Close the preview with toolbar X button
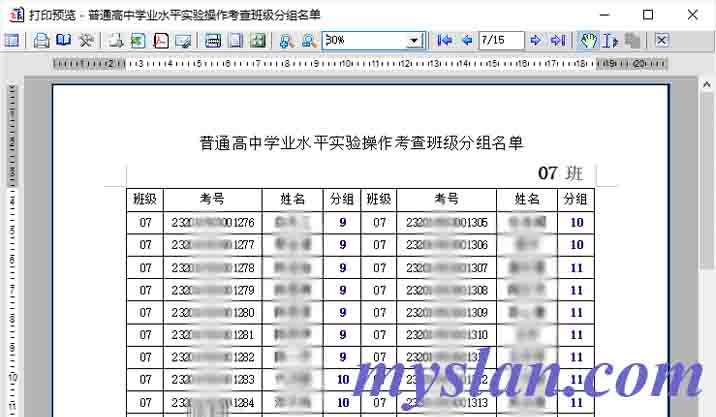The height and width of the screenshot is (417, 716). (x=661, y=40)
